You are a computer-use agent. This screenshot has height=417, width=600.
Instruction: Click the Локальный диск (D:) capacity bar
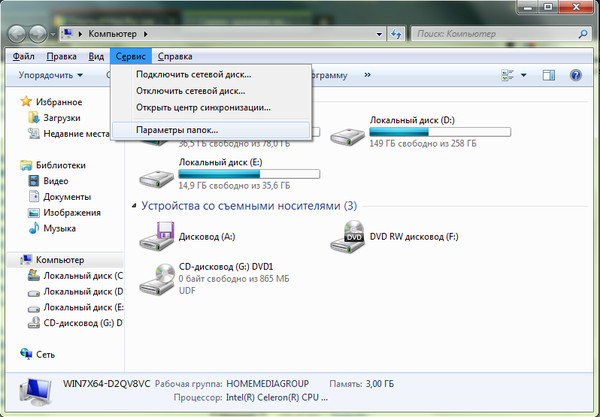(440, 131)
